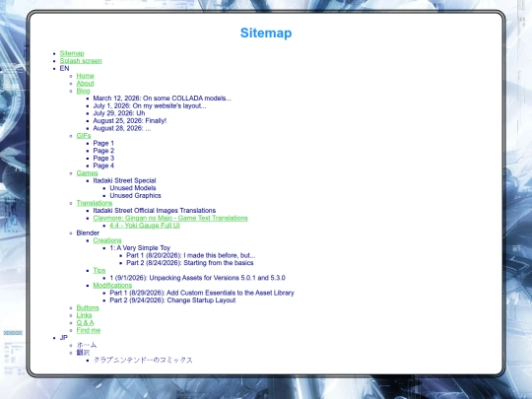This screenshot has height=399, width=532.
Task: Click Itadaki Street Official Images Translations
Action: point(155,211)
